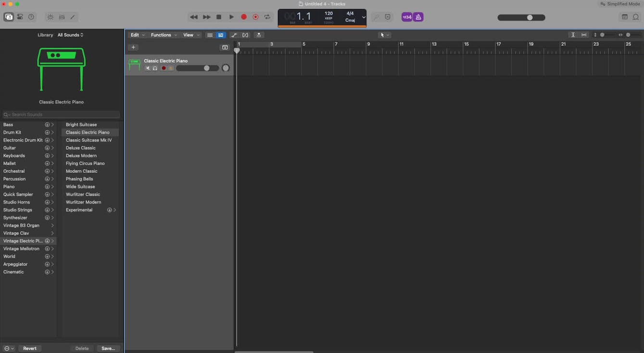
Task: Open the List Editors
Action: point(624,17)
